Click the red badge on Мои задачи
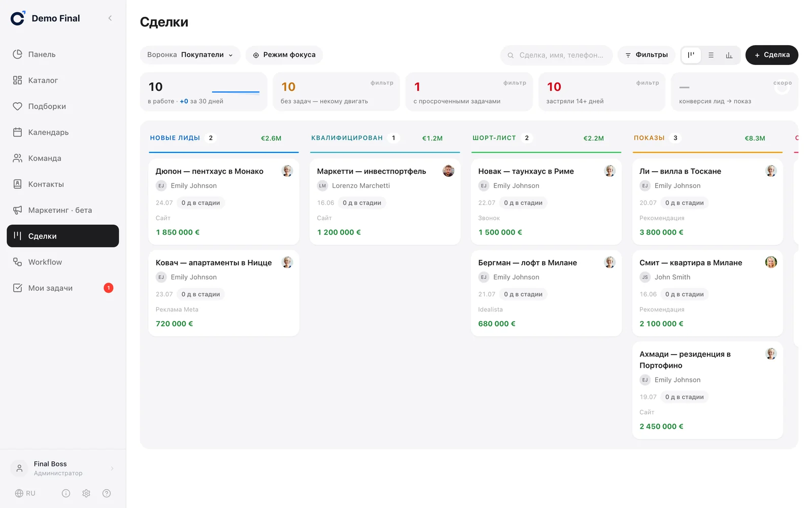Viewport: 812px width, 508px height. [x=109, y=288]
